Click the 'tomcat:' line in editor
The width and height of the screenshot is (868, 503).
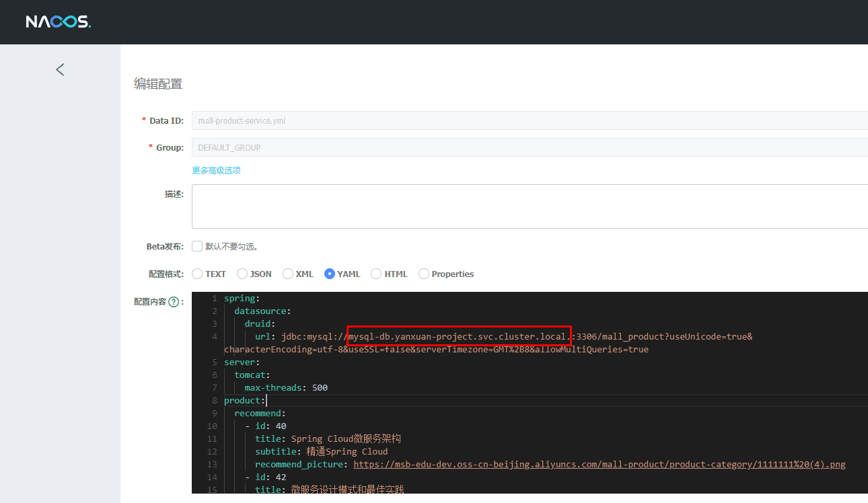252,375
